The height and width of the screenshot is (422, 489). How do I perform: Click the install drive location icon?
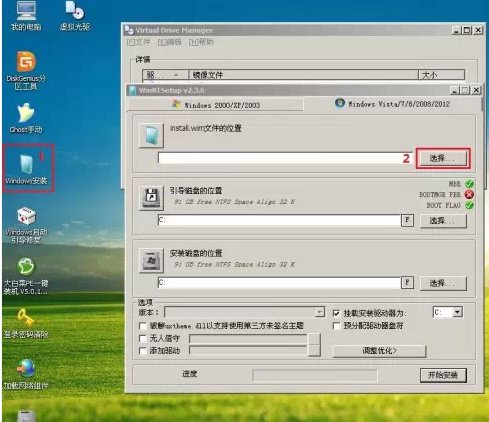(x=151, y=260)
